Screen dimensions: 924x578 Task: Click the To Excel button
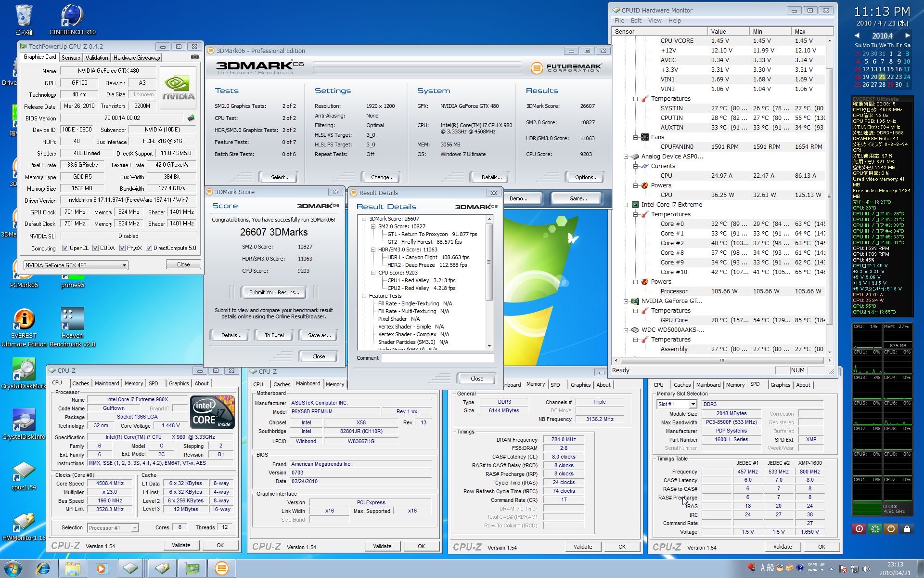[x=274, y=335]
